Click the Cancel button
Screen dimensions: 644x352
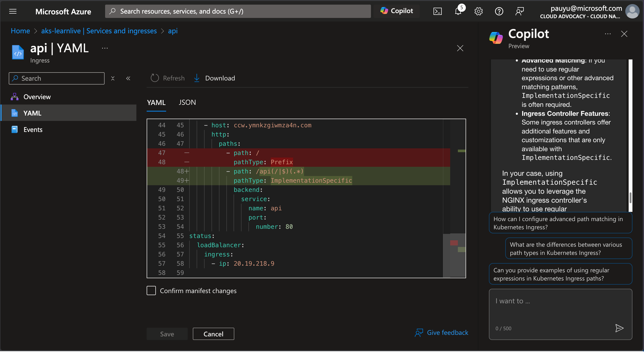(x=213, y=334)
